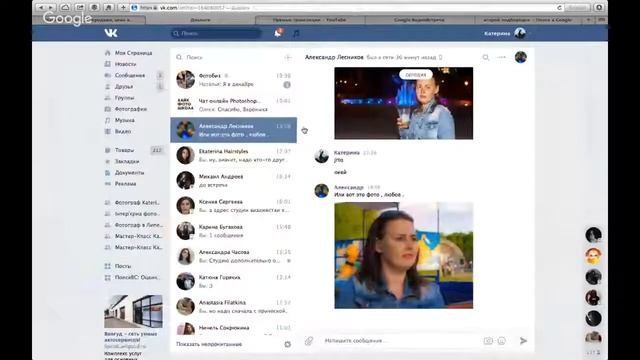Open the Катерина profile menu in the header
640x360 pixels.
tap(505, 33)
